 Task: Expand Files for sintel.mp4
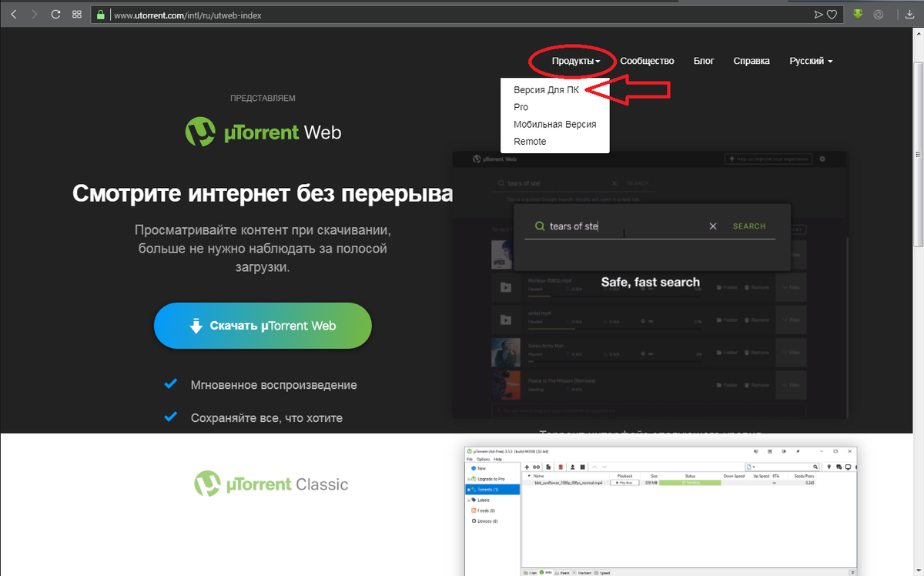[792, 320]
